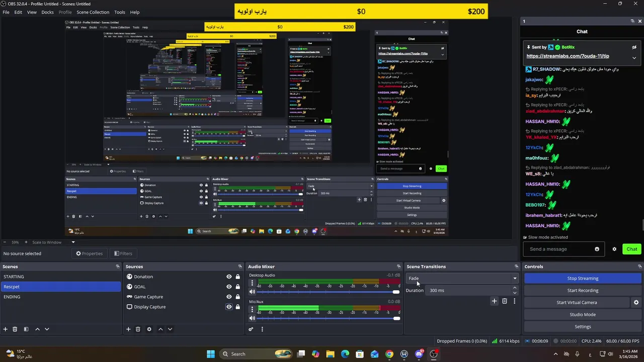Add a new scene with plus icon
This screenshot has width=644, height=362.
coord(6,329)
